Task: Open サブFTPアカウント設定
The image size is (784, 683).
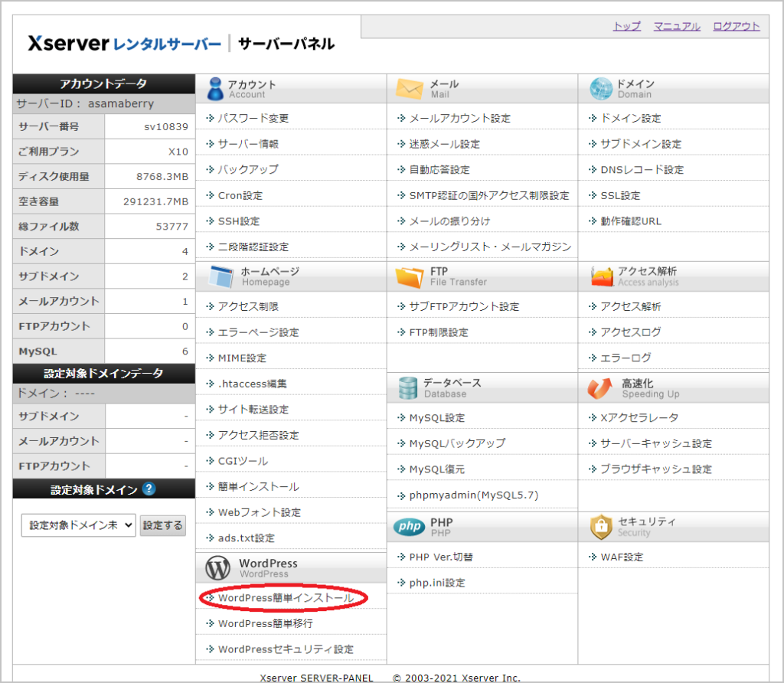Action: pyautogui.click(x=465, y=306)
